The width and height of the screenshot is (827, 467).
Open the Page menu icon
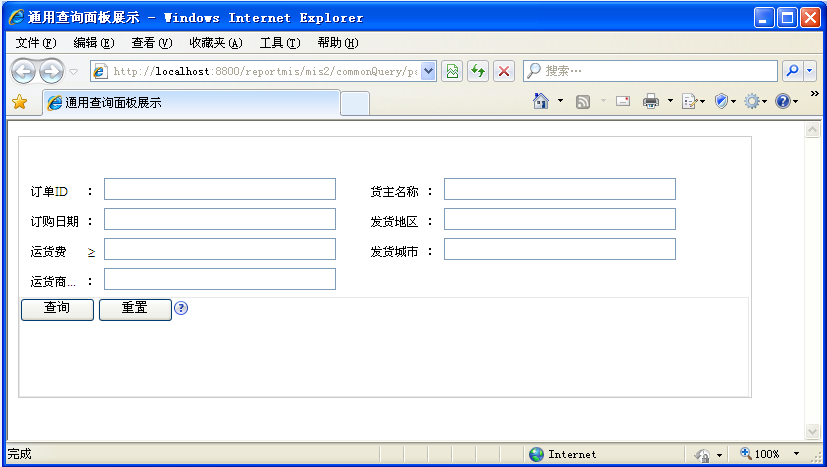(694, 101)
